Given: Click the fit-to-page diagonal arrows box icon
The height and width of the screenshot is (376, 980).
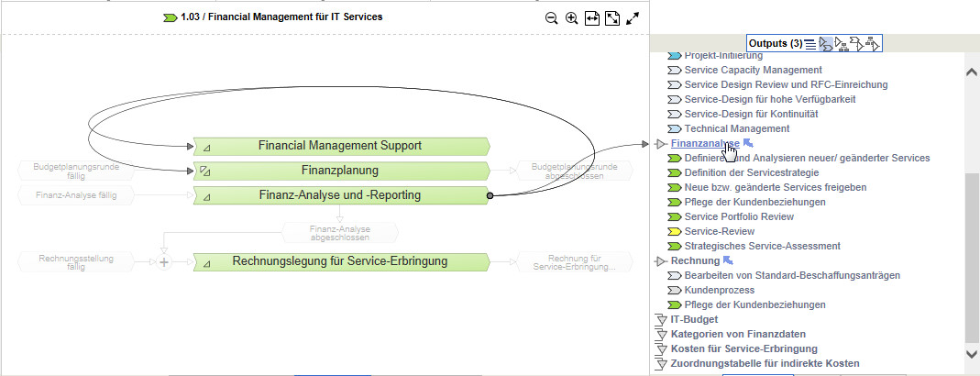Looking at the screenshot, I should 612,17.
